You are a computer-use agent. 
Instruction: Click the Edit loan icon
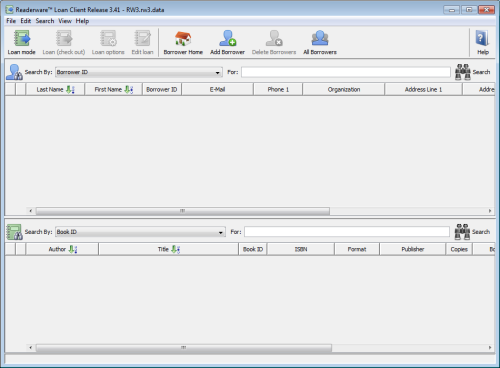(x=142, y=39)
